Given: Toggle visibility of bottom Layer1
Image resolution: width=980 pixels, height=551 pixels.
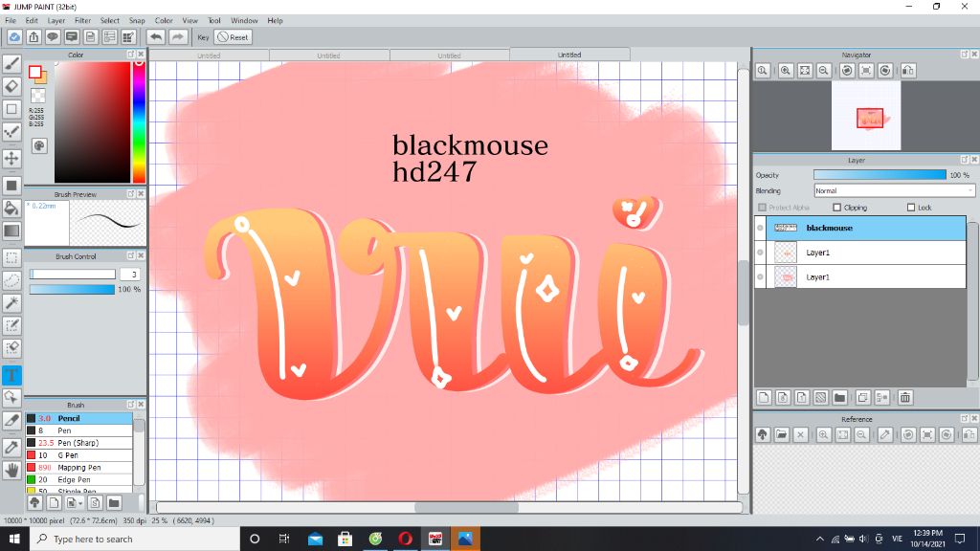Looking at the screenshot, I should pos(760,276).
